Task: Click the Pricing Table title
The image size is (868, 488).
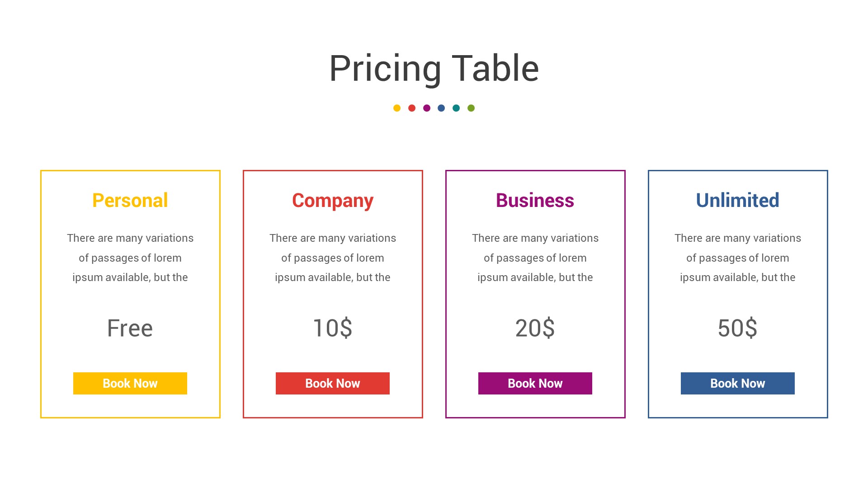Action: [434, 68]
